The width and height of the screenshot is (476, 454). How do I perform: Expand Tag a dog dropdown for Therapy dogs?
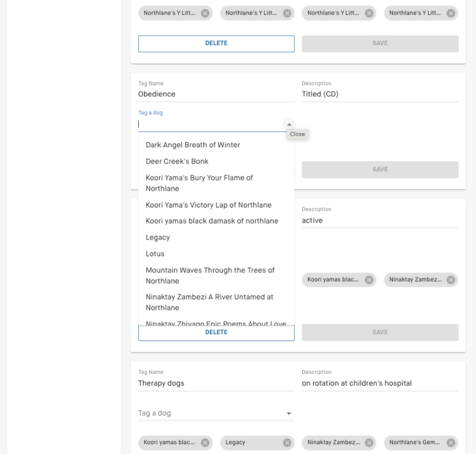[x=289, y=413]
